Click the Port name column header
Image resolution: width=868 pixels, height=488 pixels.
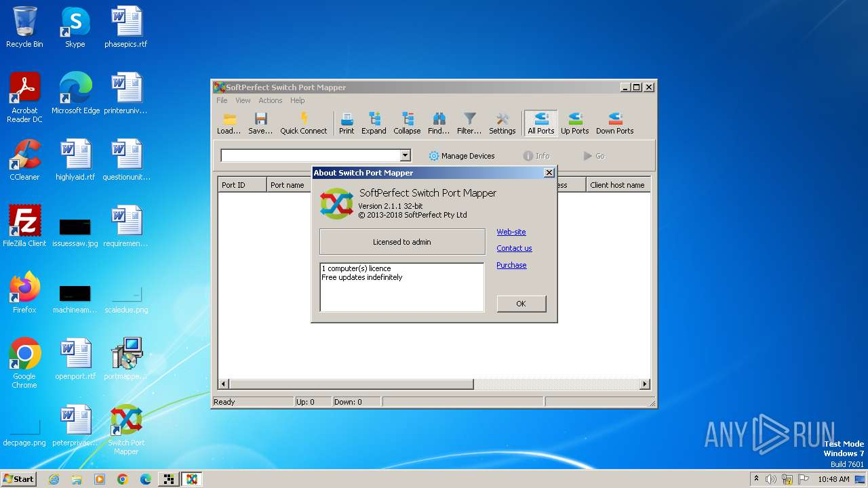coord(289,185)
